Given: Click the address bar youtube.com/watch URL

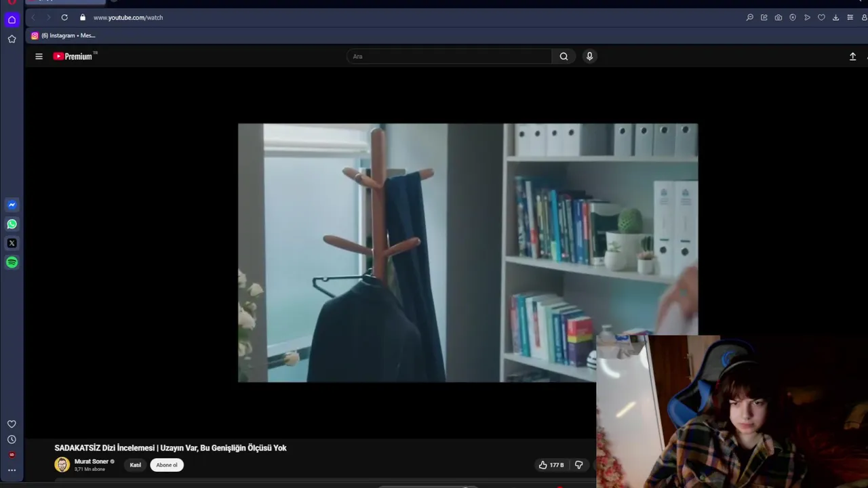Looking at the screenshot, I should 128,18.
